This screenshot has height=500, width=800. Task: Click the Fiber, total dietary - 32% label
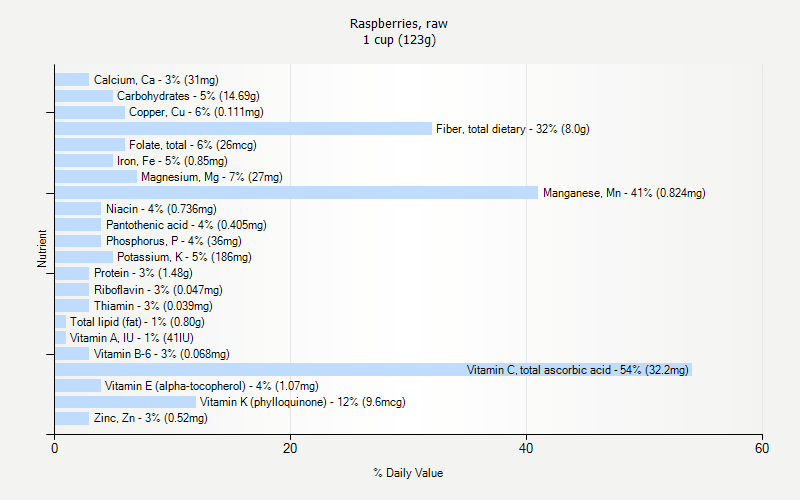pyautogui.click(x=513, y=129)
